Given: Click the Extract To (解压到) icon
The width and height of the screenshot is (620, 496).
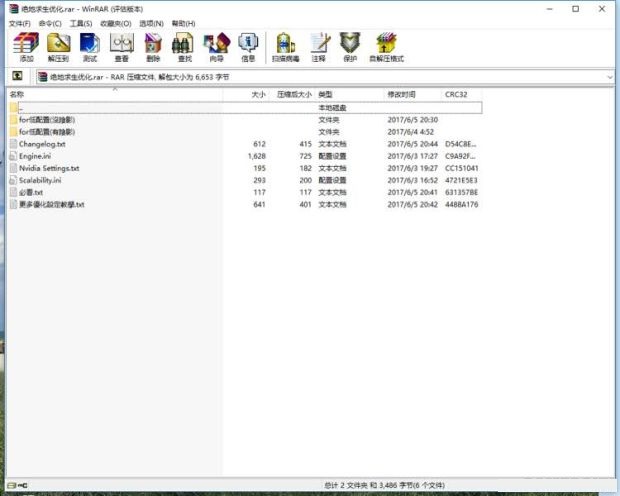Looking at the screenshot, I should [58, 47].
